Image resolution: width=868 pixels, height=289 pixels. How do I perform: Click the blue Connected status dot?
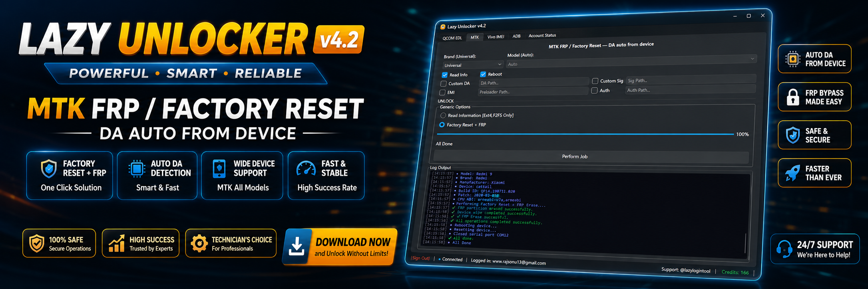coord(440,259)
